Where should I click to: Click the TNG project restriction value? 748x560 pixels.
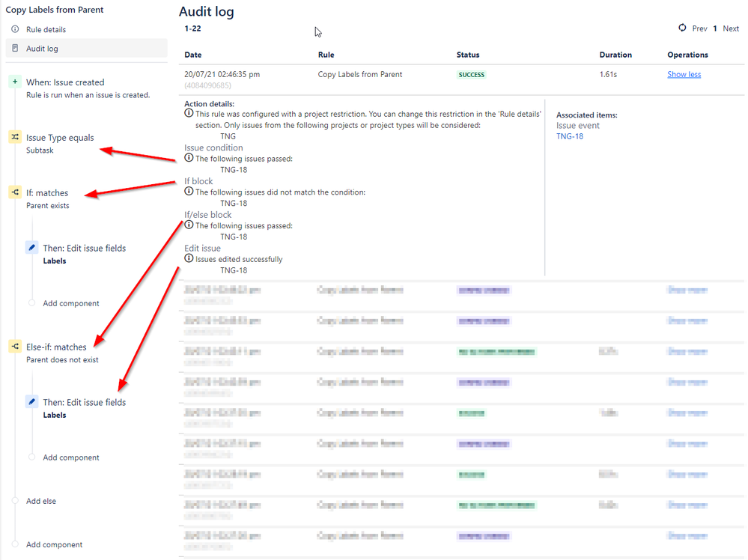pyautogui.click(x=228, y=136)
